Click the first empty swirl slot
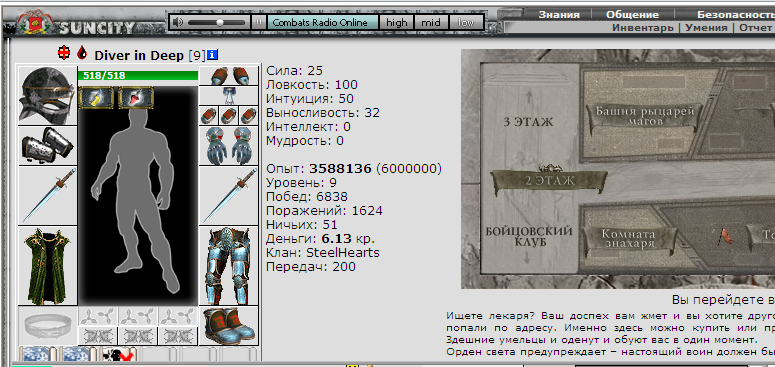775x367 pixels. [x=98, y=316]
